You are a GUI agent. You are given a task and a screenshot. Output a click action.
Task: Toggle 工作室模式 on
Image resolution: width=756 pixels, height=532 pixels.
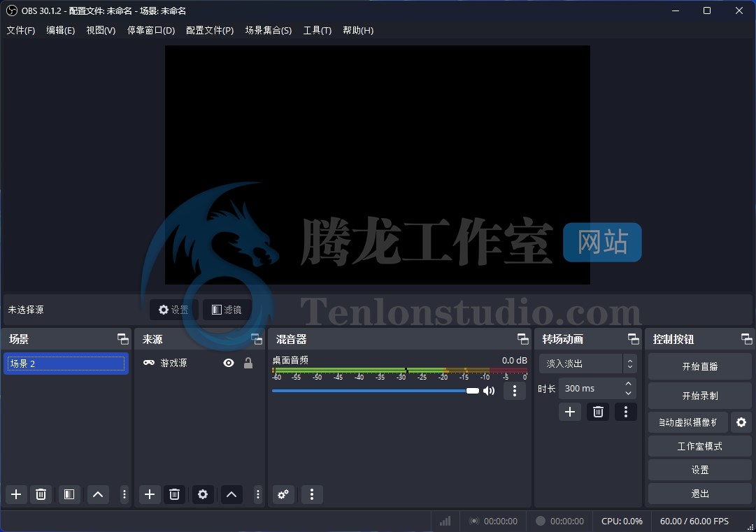tap(699, 446)
